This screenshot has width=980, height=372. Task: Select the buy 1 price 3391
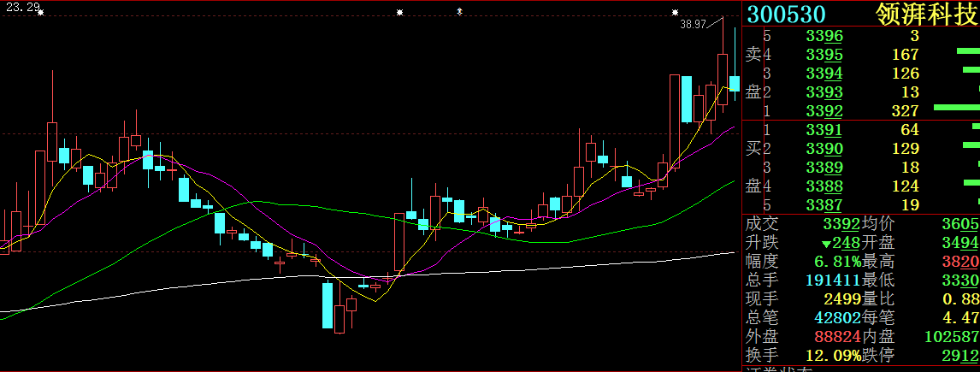click(x=824, y=130)
